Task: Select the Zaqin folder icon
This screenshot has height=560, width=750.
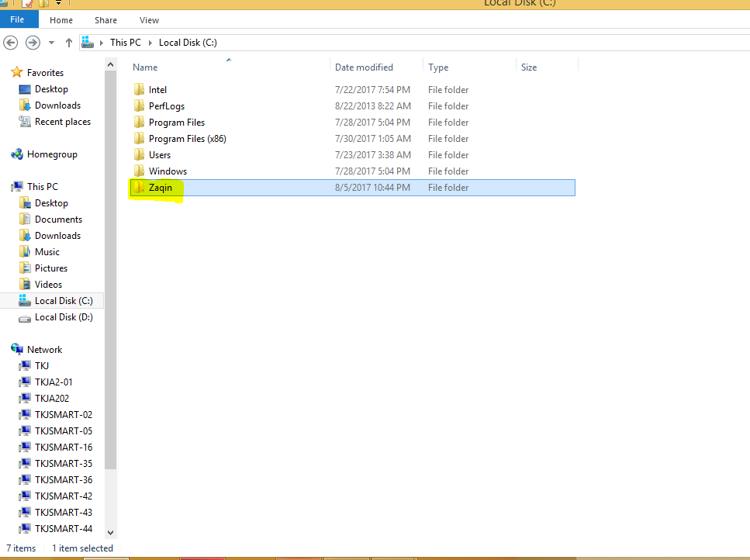Action: pos(139,187)
